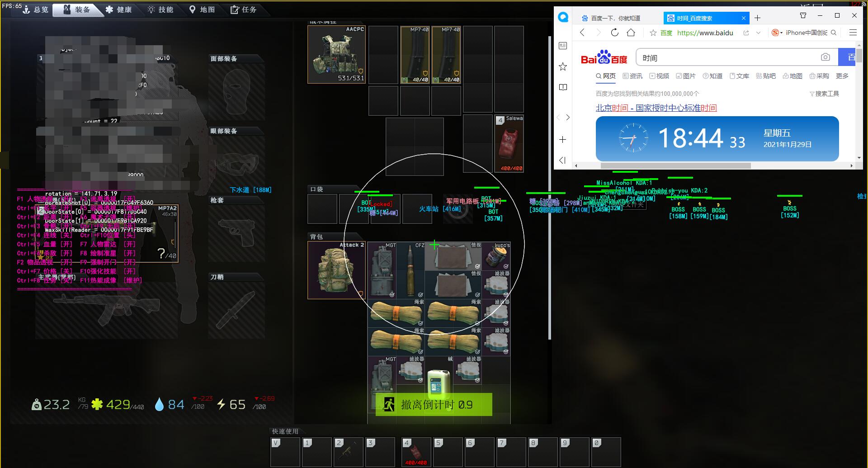Click the browser home icon
Screen dimensions: 868x468
(631, 33)
